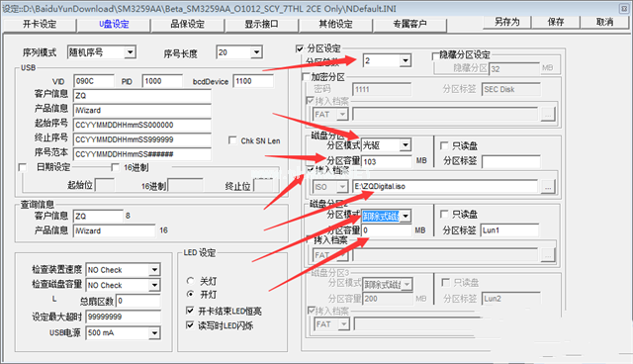
Task: Enable the 日期设定 checkbox
Action: (23, 167)
